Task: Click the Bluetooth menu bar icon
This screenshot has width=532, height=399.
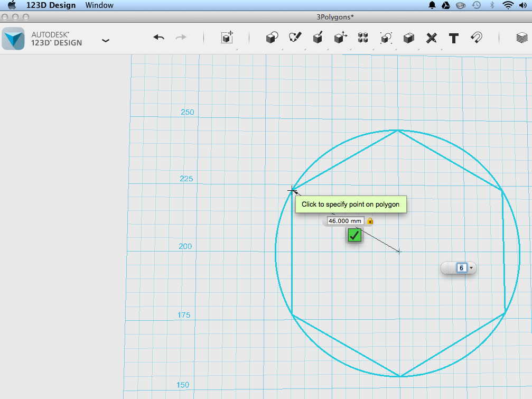Action: (x=492, y=5)
